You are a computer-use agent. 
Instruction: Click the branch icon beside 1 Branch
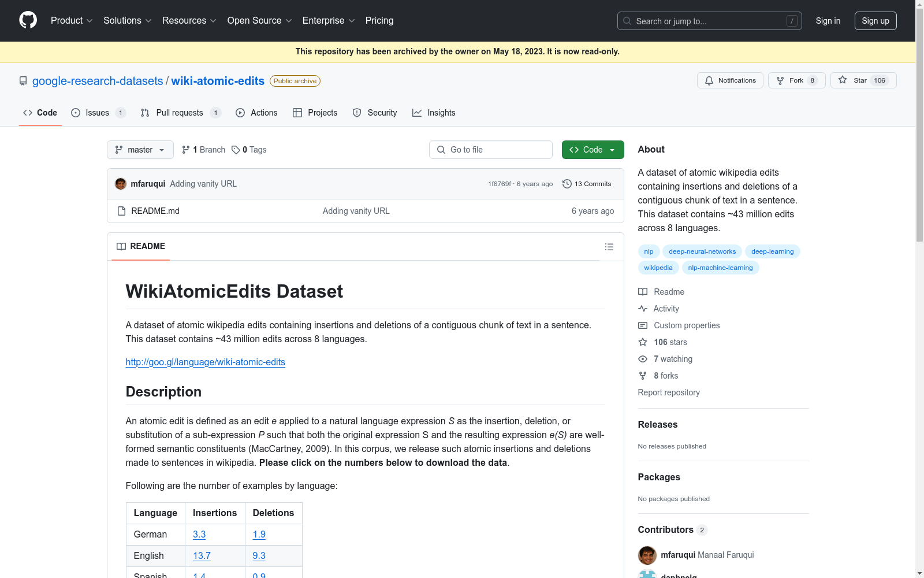pos(185,150)
